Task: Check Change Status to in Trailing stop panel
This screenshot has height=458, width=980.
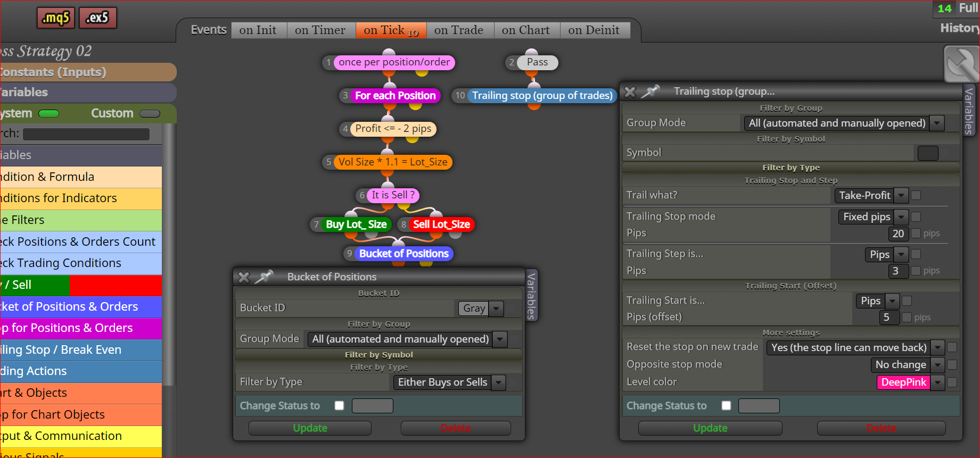Action: click(x=726, y=406)
